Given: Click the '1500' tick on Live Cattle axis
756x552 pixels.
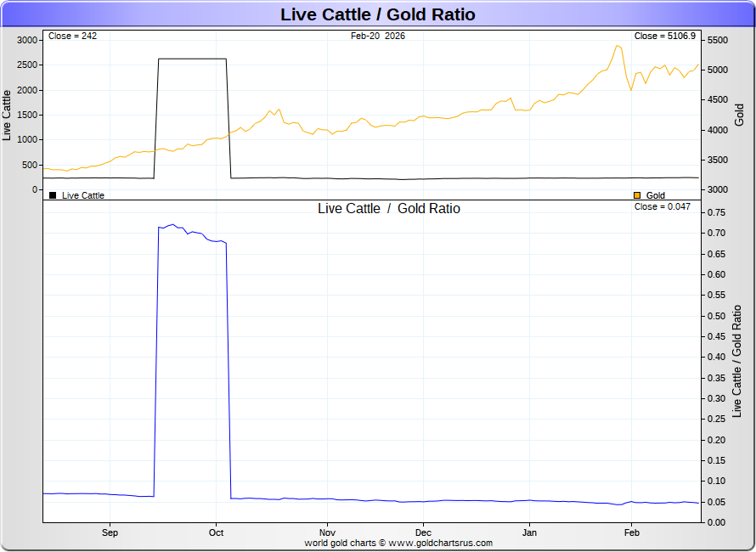Looking at the screenshot, I should coord(27,115).
